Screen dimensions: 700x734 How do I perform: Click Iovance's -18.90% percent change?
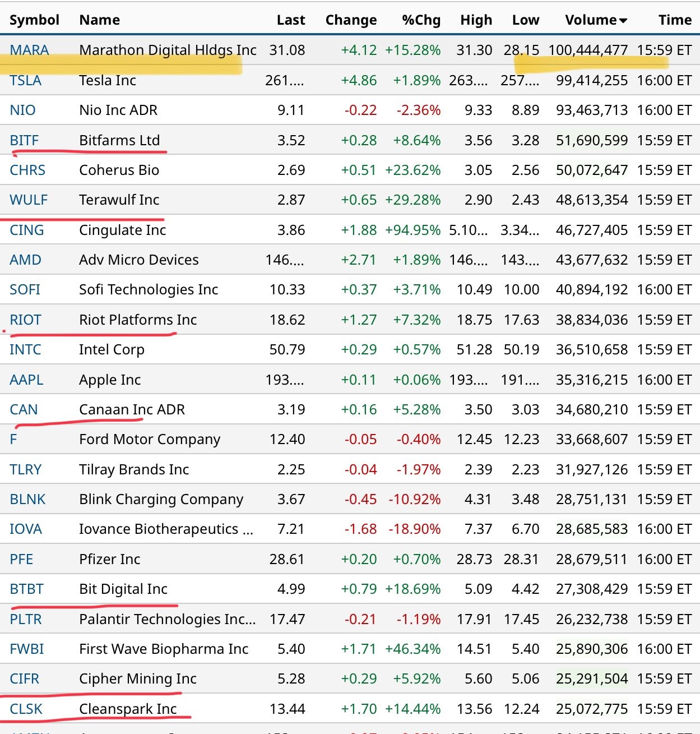pyautogui.click(x=415, y=529)
